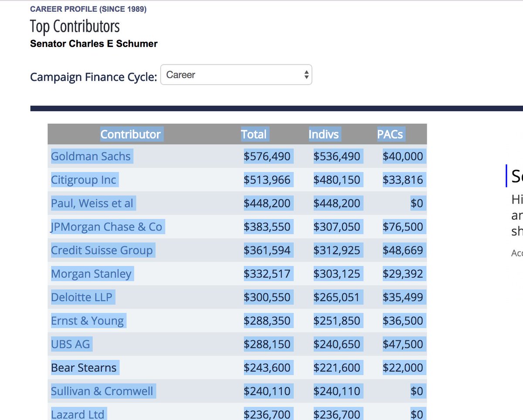Open the Sullivan & Cromwell link
Image resolution: width=523 pixels, height=420 pixels.
102,391
